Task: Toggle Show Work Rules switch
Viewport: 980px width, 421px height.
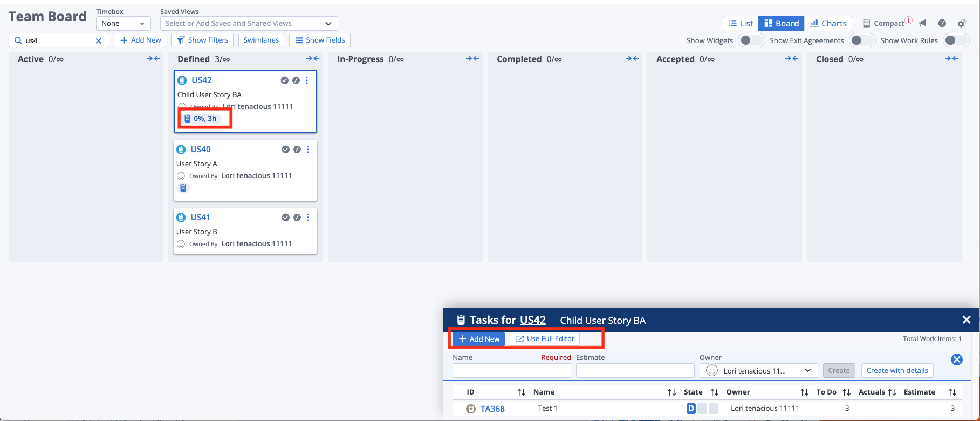Action: pos(955,40)
